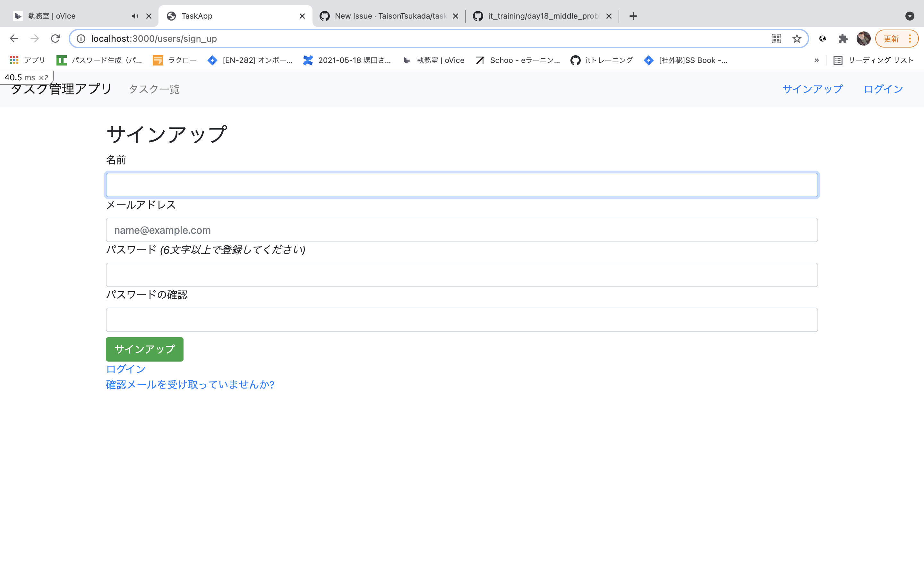Open the アプリ apps bookmark
The width and height of the screenshot is (924, 578).
pyautogui.click(x=27, y=60)
